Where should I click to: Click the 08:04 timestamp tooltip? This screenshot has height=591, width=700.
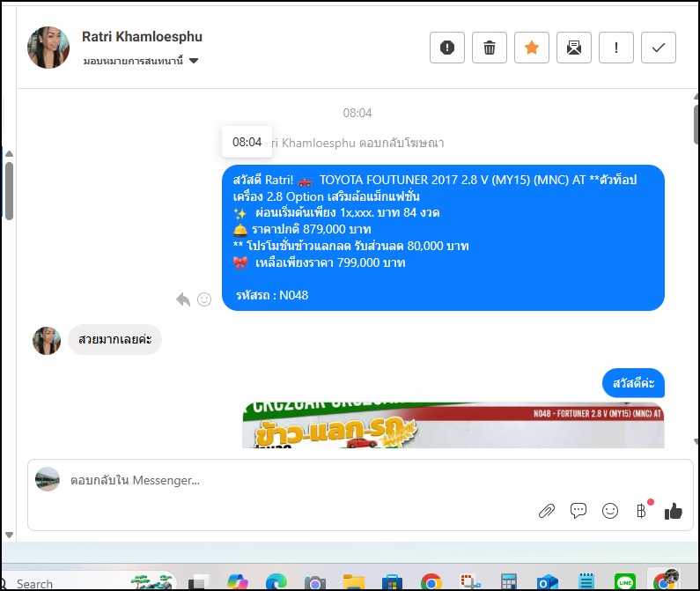pyautogui.click(x=247, y=142)
